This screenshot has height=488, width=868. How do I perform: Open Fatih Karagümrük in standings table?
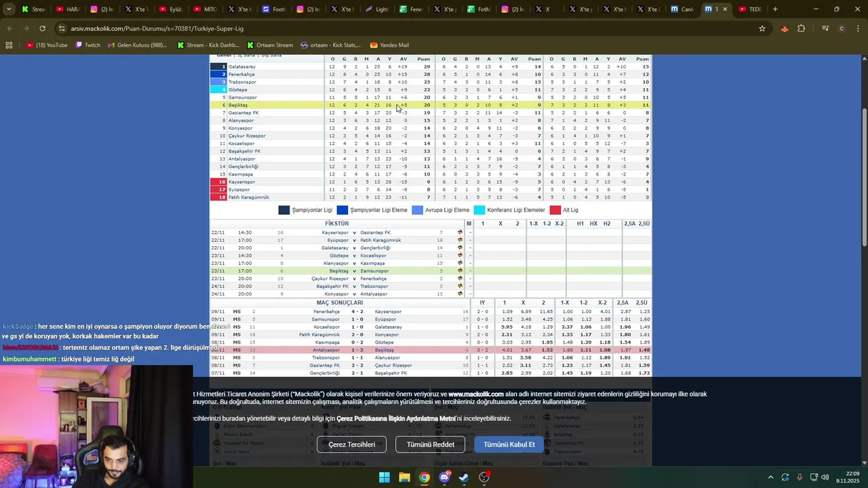pyautogui.click(x=249, y=197)
